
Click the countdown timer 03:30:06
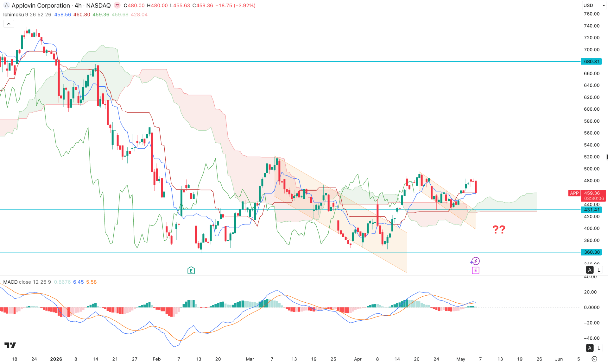(x=594, y=199)
